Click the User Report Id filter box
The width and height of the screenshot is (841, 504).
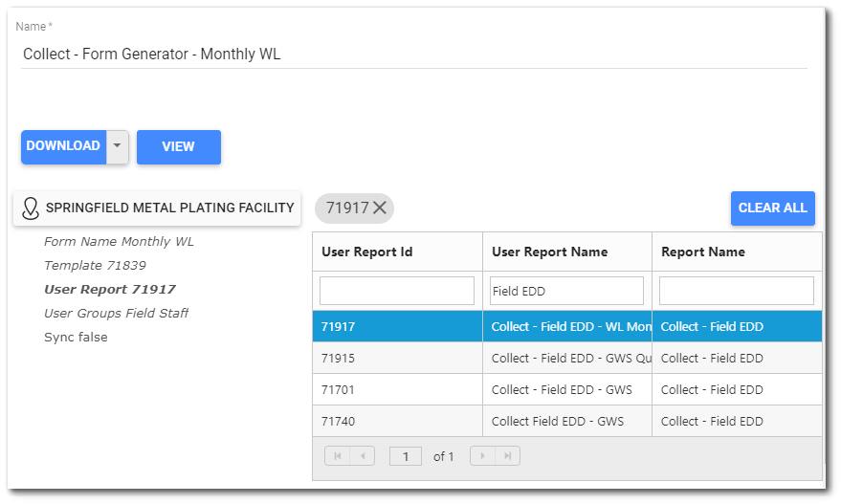[x=397, y=291]
